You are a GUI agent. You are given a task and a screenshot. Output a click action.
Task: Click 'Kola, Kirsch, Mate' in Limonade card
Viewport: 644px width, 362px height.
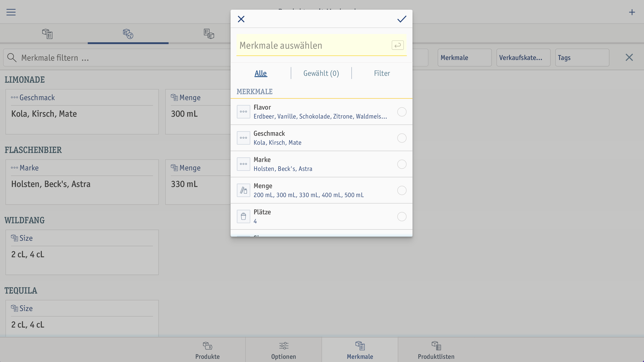click(x=44, y=114)
